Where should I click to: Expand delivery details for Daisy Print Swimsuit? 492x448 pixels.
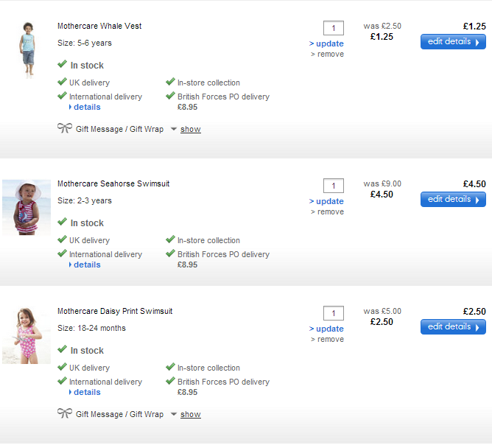pyautogui.click(x=86, y=392)
